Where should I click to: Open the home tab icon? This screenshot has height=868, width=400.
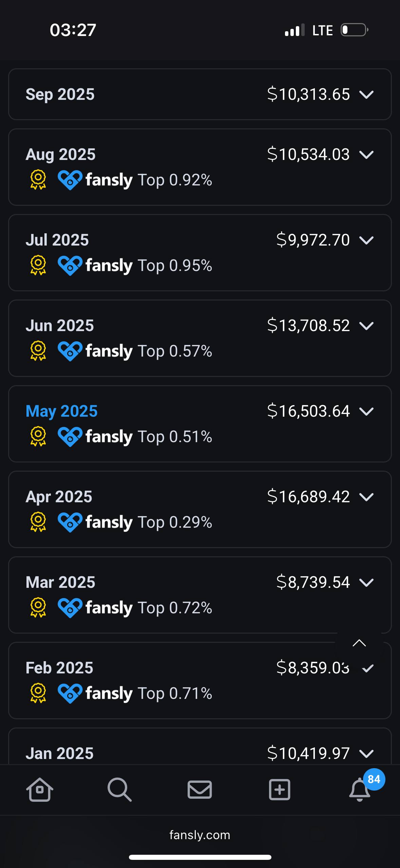click(x=40, y=790)
